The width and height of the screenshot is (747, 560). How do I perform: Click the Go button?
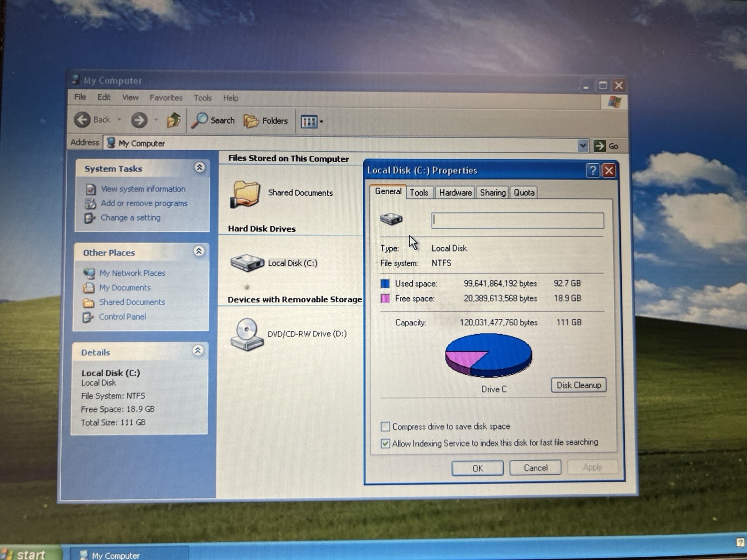pos(606,146)
